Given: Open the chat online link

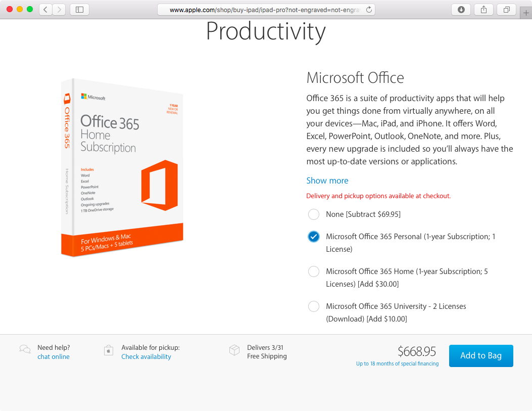Looking at the screenshot, I should [53, 357].
